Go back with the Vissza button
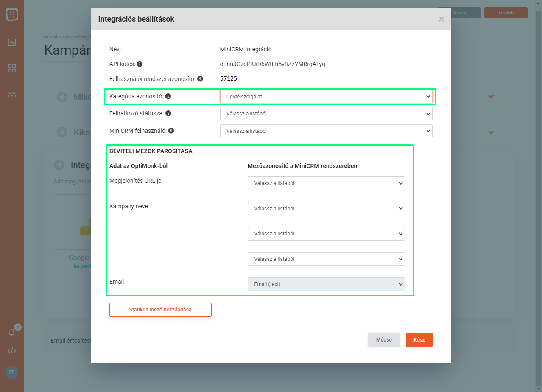Viewport: 542px width, 392px height. coord(459,13)
